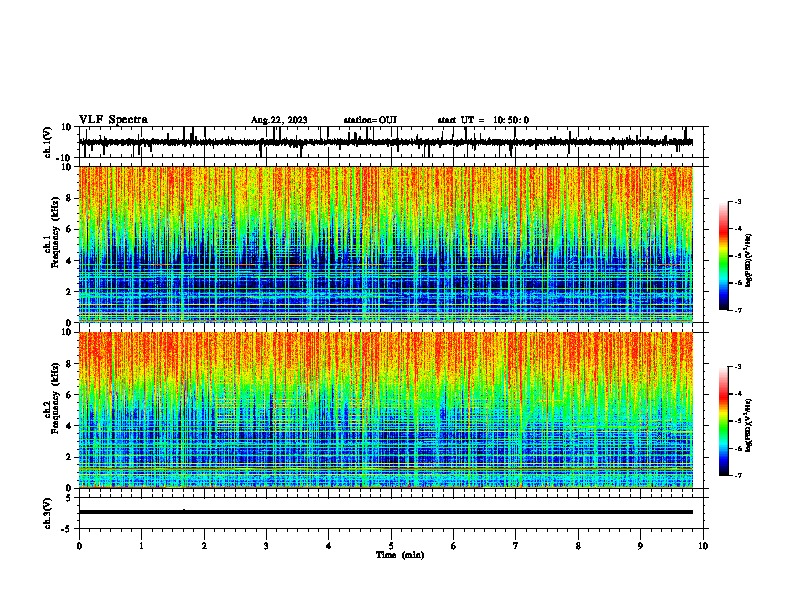The image size is (792, 612).
Task: Click the time axis tick label "8"
Action: (x=578, y=546)
